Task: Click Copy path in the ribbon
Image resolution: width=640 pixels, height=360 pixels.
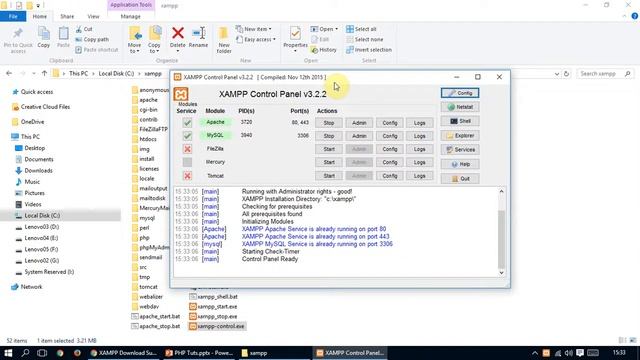Action: [92, 40]
